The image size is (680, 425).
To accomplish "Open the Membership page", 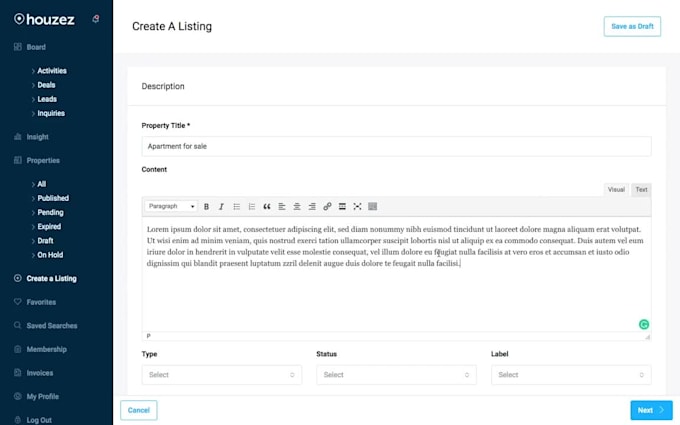I will (x=46, y=349).
